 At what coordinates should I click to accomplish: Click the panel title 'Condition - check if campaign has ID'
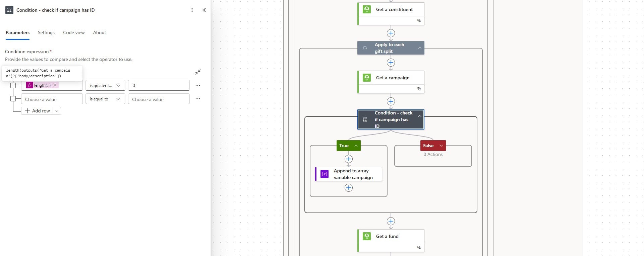[x=56, y=10]
